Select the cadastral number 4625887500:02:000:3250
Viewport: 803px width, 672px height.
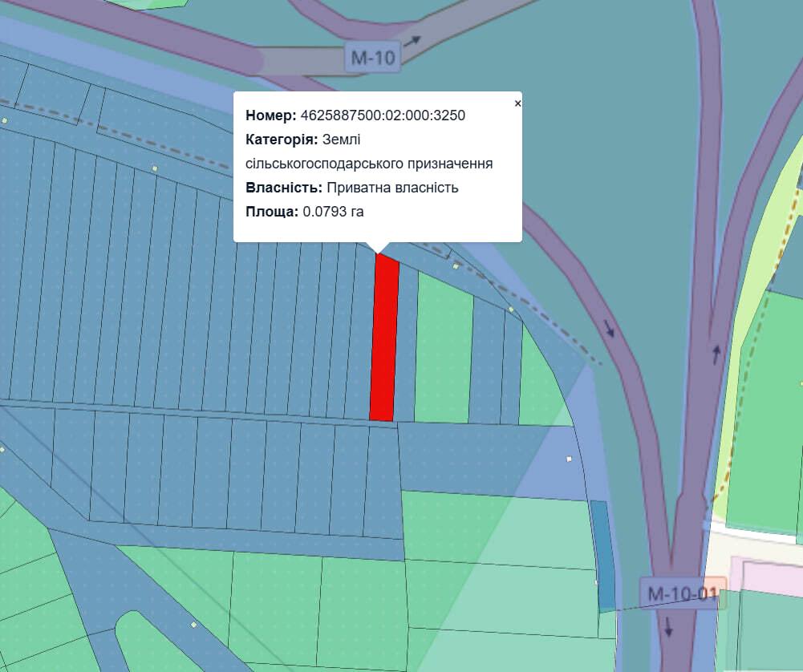coord(383,115)
